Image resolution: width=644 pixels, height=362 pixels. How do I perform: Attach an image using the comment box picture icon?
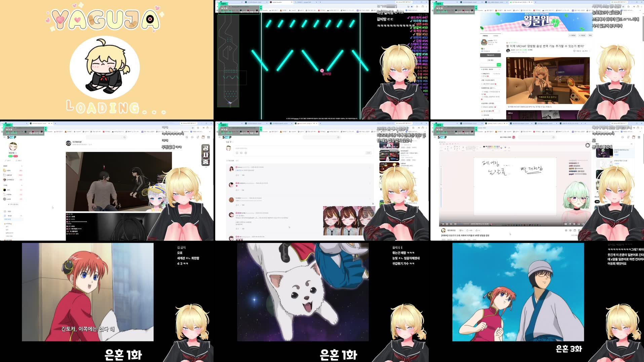tap(241, 153)
